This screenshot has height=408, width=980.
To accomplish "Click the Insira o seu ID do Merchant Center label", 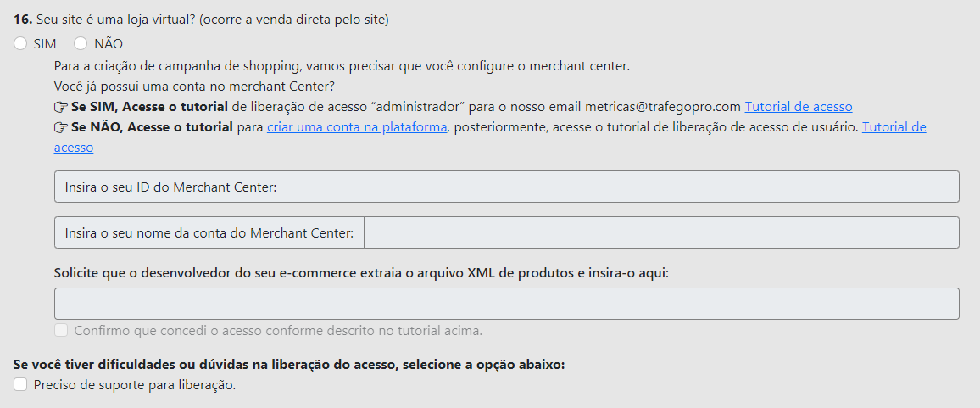I will click(170, 187).
